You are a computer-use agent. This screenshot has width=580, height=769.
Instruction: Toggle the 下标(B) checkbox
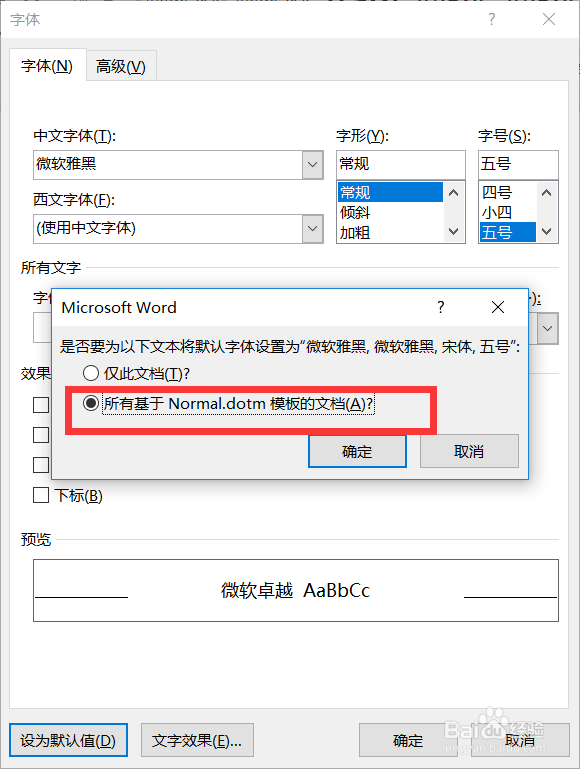coord(41,495)
